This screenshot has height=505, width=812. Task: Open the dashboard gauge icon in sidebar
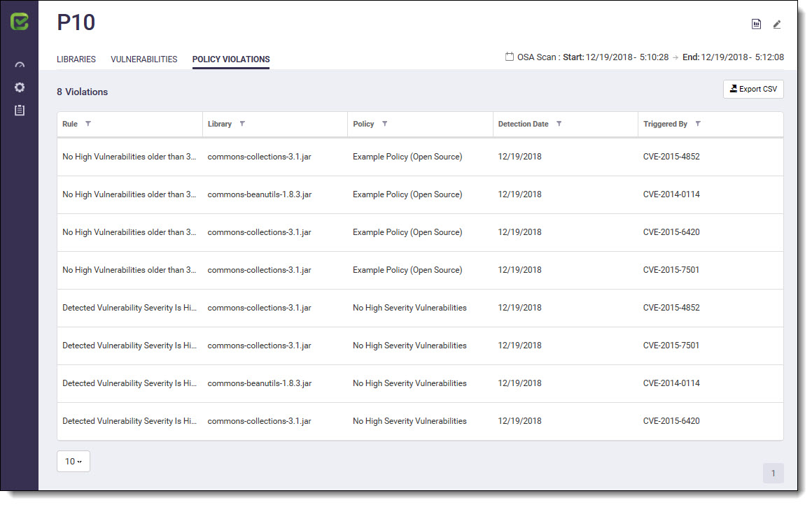pyautogui.click(x=20, y=65)
